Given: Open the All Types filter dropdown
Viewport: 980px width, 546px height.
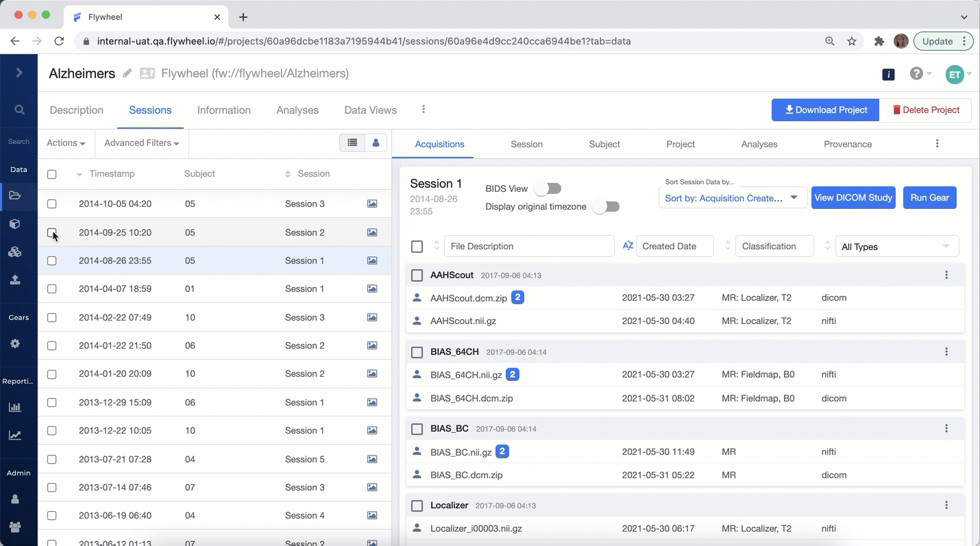Looking at the screenshot, I should [896, 246].
